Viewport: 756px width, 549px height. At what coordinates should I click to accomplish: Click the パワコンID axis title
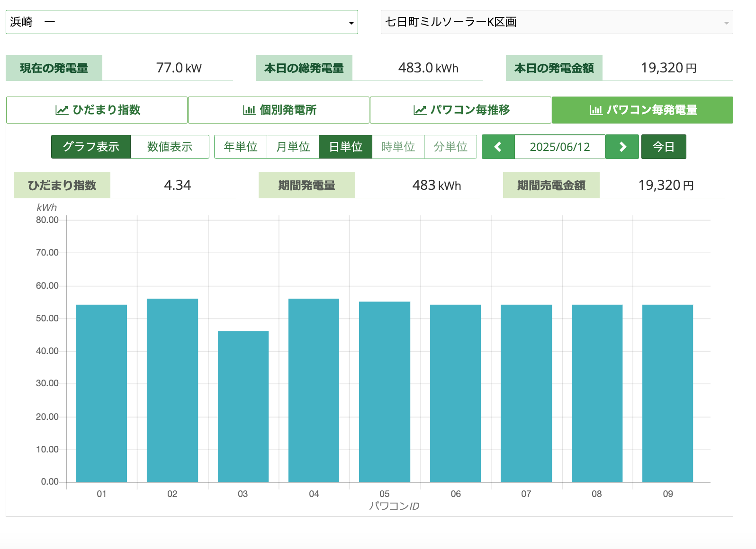pos(394,506)
